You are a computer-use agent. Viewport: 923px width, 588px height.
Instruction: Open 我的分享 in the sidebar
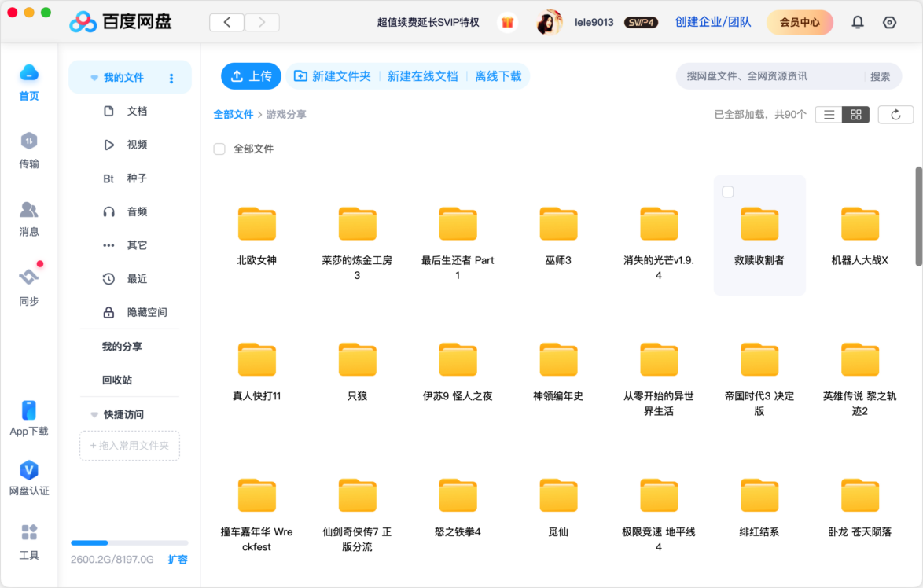point(122,347)
